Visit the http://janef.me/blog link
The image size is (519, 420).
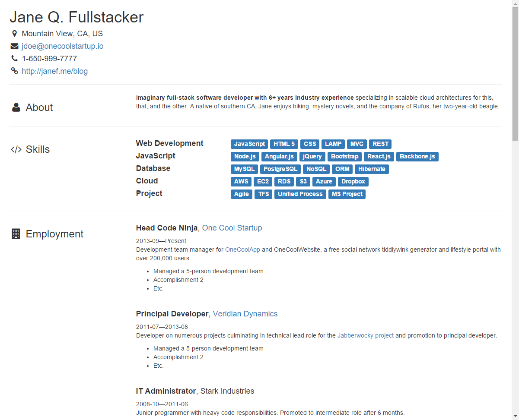point(55,71)
